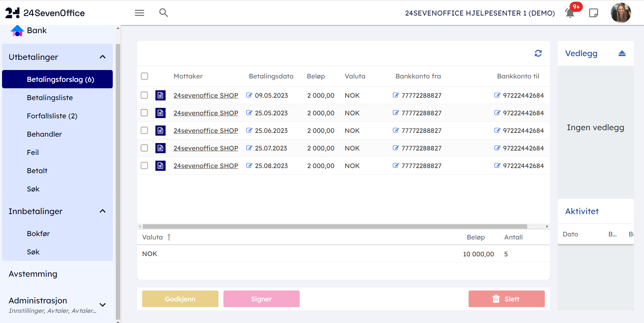Click the search magnifier icon

[x=164, y=13]
